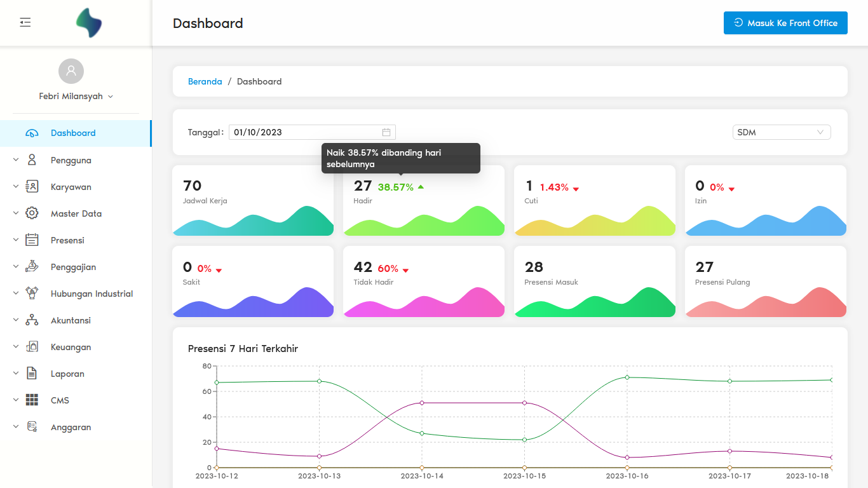Open the Master Data menu item
Image resolution: width=868 pixels, height=488 pixels.
[76, 213]
